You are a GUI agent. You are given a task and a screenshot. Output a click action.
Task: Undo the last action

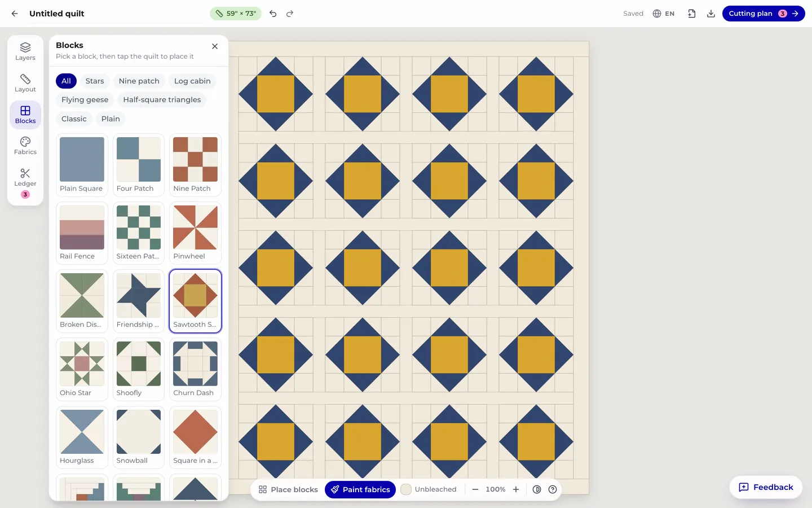point(273,14)
